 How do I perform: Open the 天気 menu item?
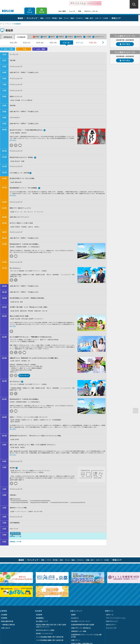click(x=80, y=11)
